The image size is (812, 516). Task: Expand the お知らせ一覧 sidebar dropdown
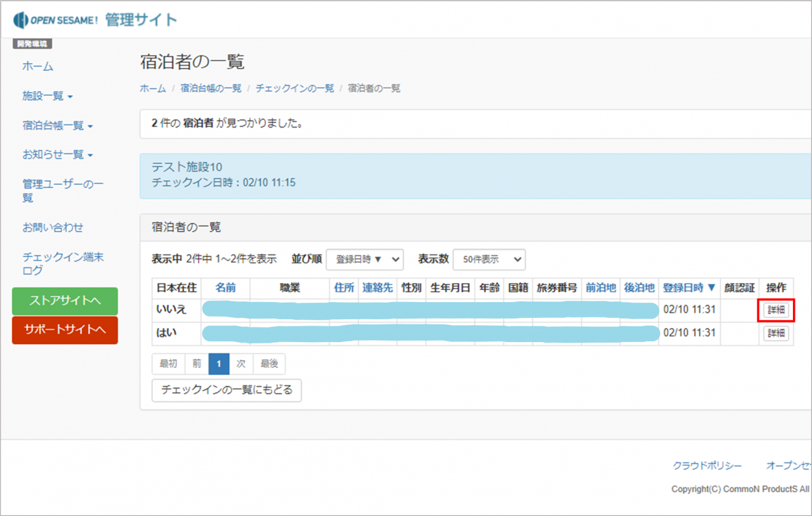click(x=58, y=155)
